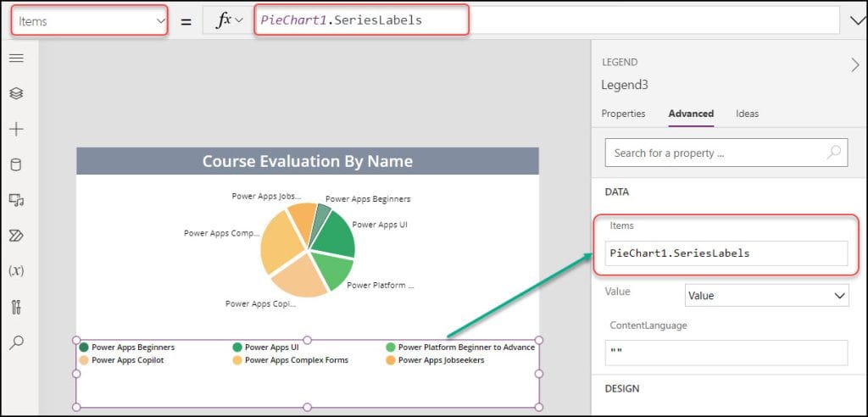The width and height of the screenshot is (868, 417).
Task: Click the Power Apps Comp... pie label
Action: coord(221,233)
